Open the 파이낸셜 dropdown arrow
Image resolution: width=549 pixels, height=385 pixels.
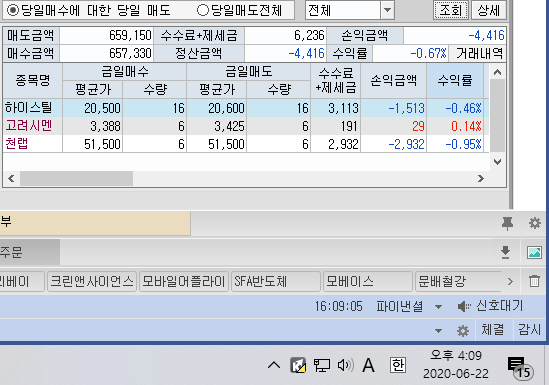[x=438, y=307]
